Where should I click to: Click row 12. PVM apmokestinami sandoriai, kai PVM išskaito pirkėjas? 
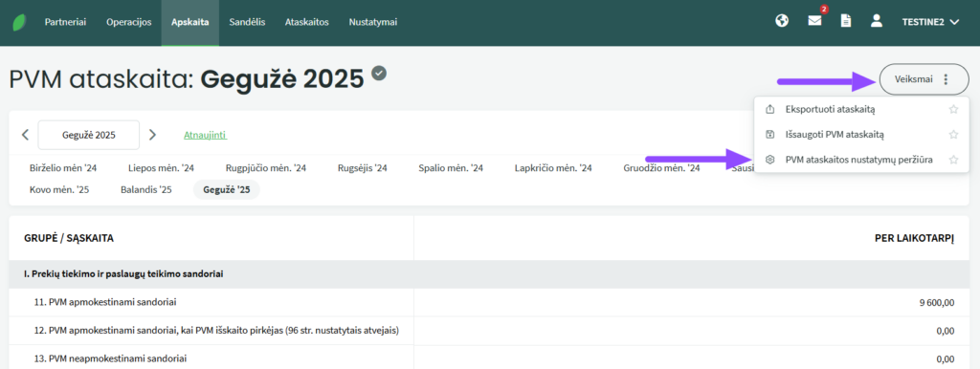[489, 331]
